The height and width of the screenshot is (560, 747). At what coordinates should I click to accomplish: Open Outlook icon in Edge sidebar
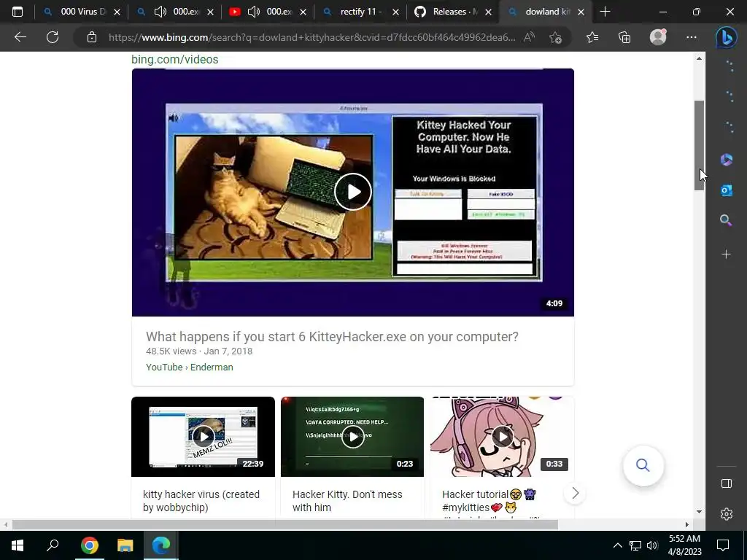[726, 190]
